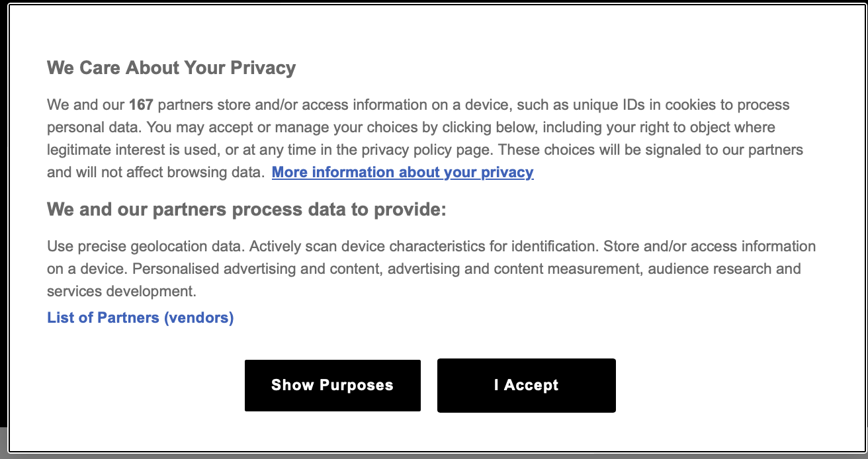Click the services development text
The image size is (868, 459).
(121, 292)
